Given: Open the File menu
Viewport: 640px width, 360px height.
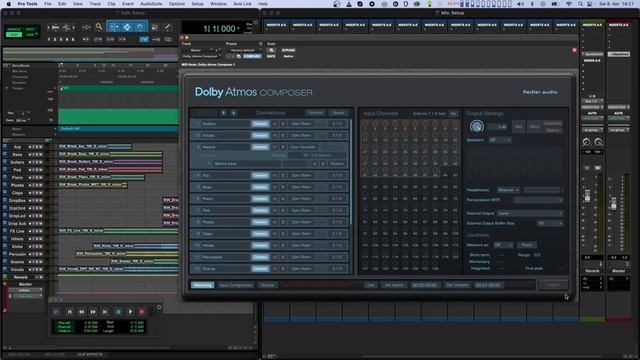Looking at the screenshot, I should [48, 4].
